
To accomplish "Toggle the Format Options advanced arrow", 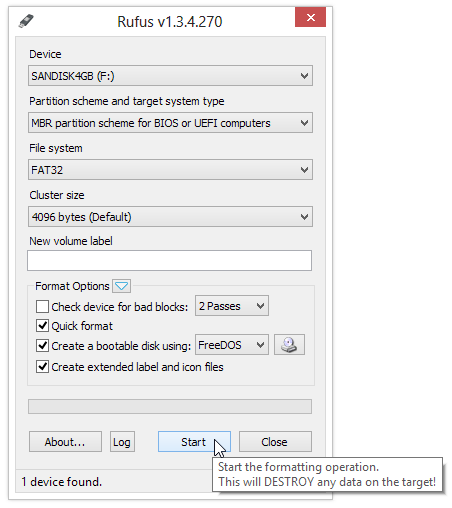I will (x=121, y=286).
